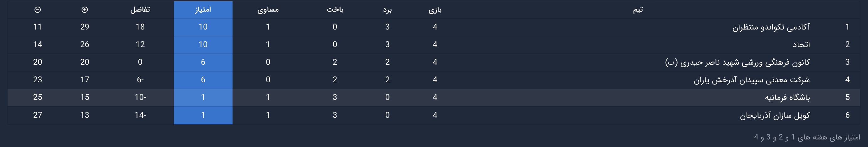Click the weeks points footnote text
The image size is (868, 147).
pyautogui.click(x=807, y=137)
